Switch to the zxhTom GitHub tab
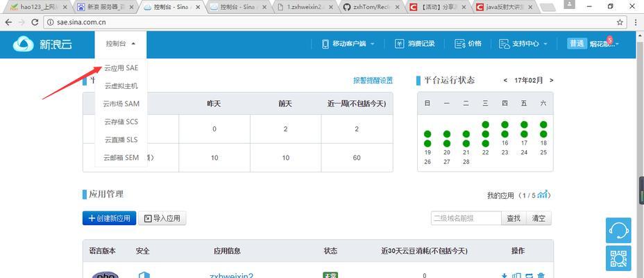The width and height of the screenshot is (644, 278). click(x=370, y=7)
